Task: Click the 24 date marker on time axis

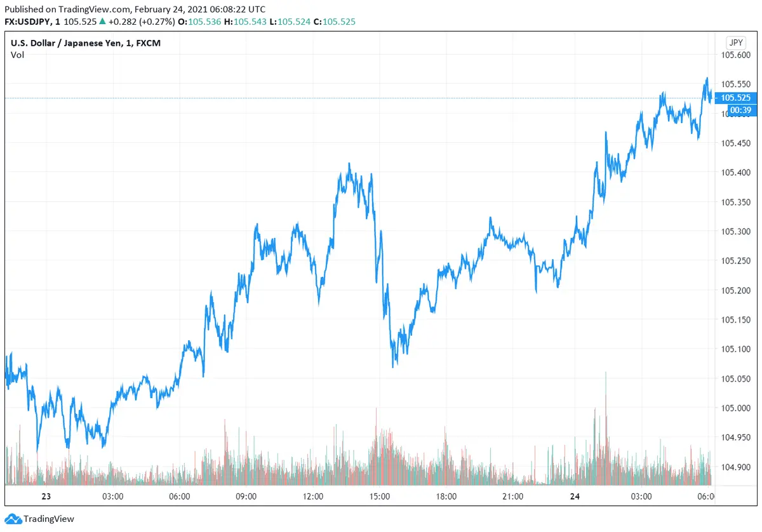Action: pyautogui.click(x=574, y=496)
